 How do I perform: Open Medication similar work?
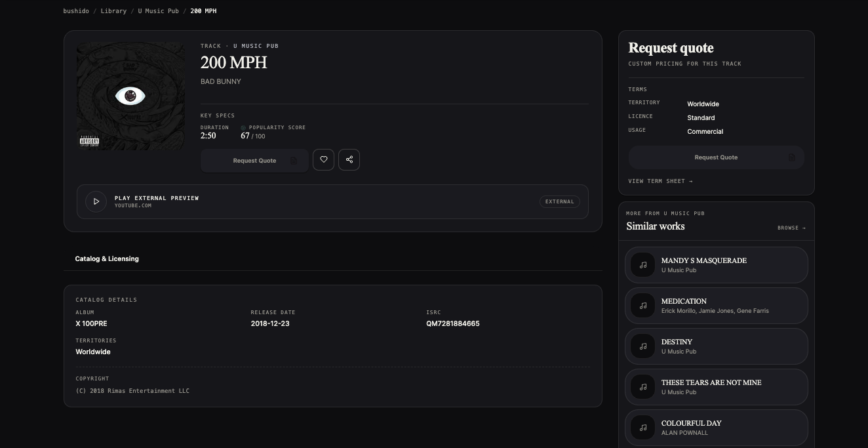click(716, 306)
